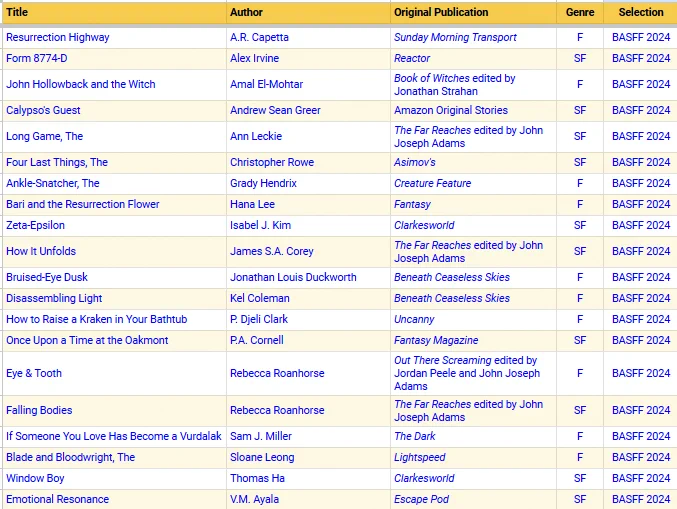Click the Lightspeed publication link
677x509 pixels.
coord(420,457)
